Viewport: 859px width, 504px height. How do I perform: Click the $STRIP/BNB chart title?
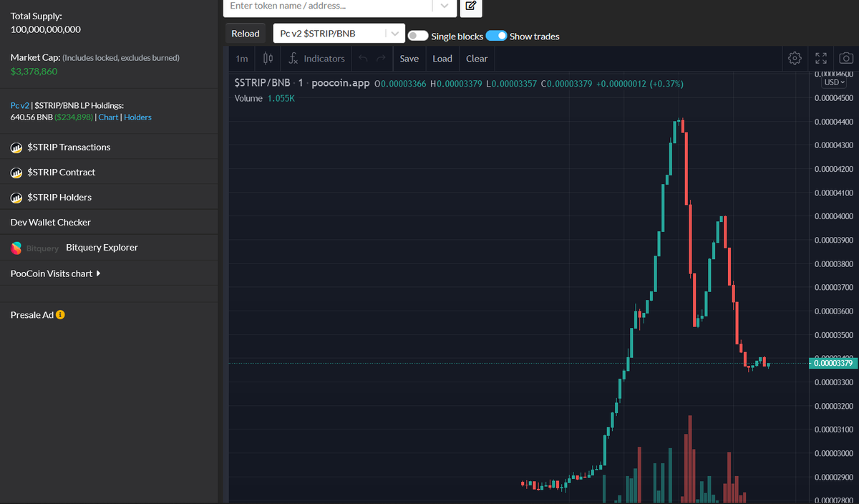pyautogui.click(x=263, y=83)
